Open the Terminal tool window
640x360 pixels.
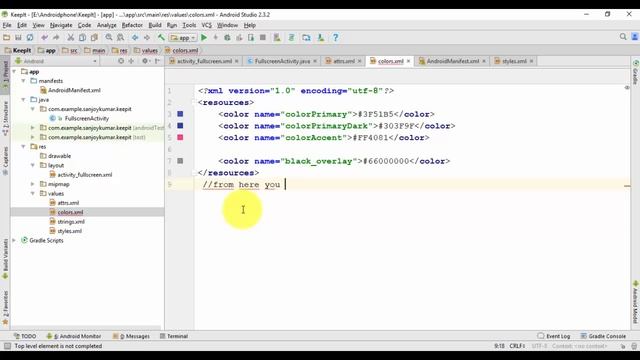[x=173, y=336]
